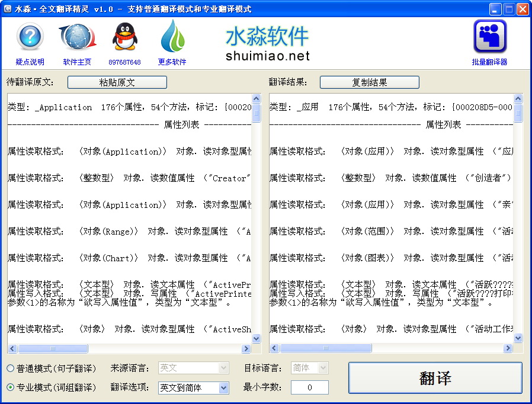Click the source line containing "Creator"
Image resolution: width=532 pixels, height=404 pixels.
129,178
